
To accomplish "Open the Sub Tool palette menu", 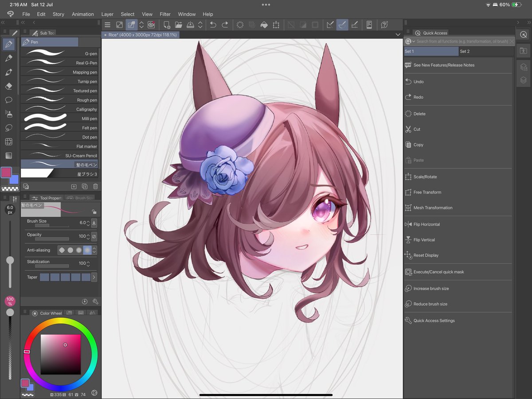I will [x=24, y=32].
